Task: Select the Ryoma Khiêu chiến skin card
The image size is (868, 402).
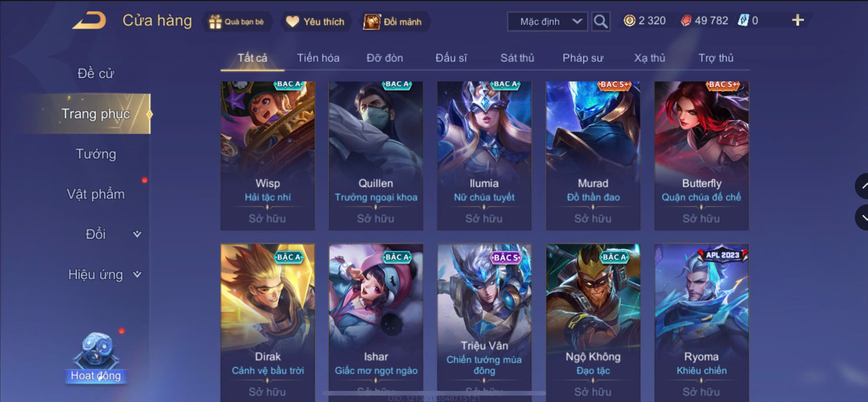Action: [702, 323]
